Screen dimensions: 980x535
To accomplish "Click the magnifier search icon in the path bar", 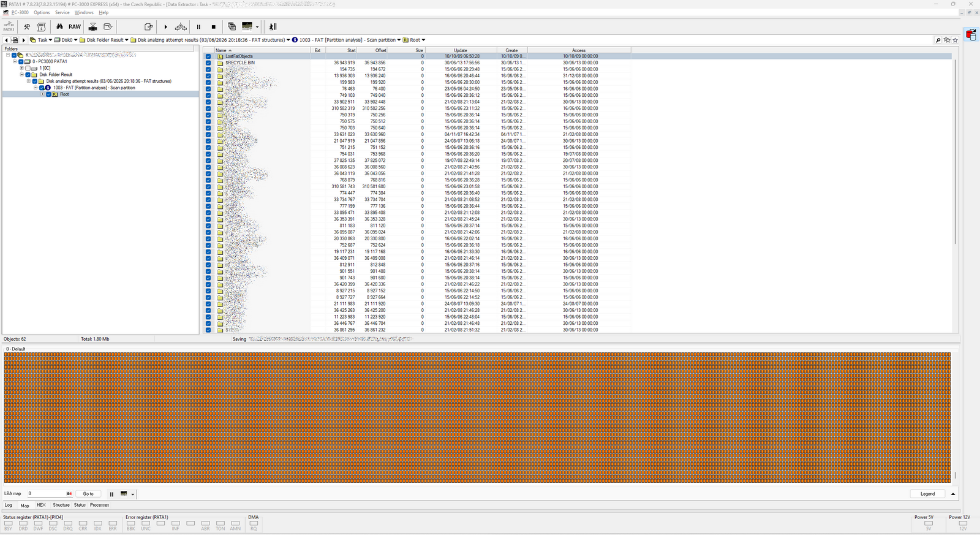I will (938, 40).
